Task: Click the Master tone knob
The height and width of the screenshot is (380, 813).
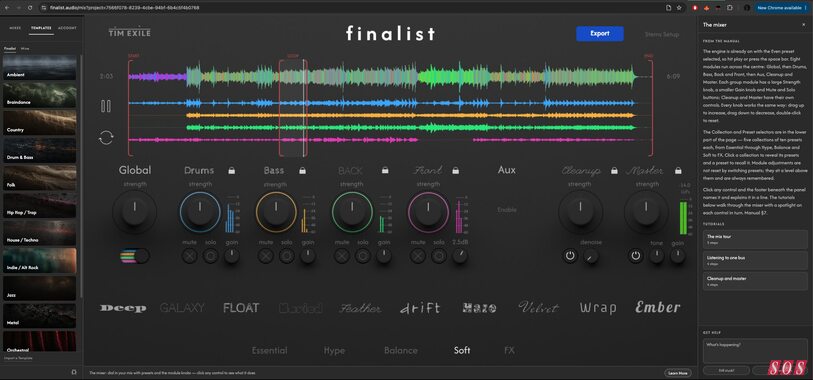Action: coord(656,256)
